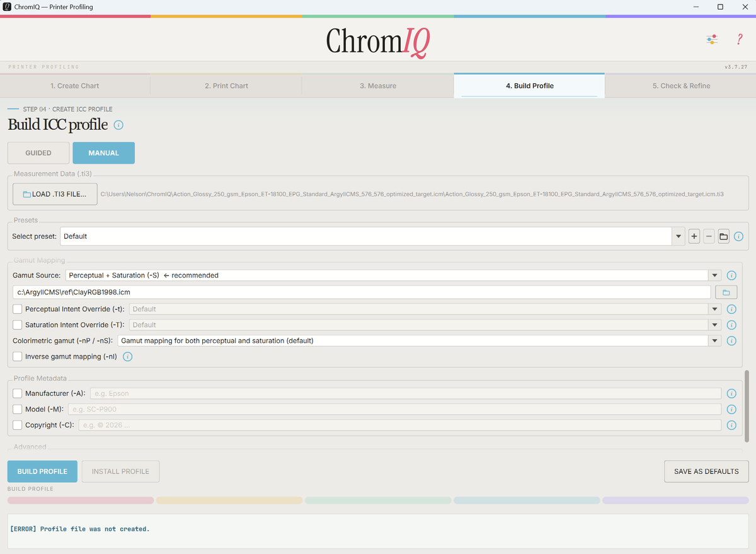
Task: Go to 5. Check & Refine tab
Action: 681,86
